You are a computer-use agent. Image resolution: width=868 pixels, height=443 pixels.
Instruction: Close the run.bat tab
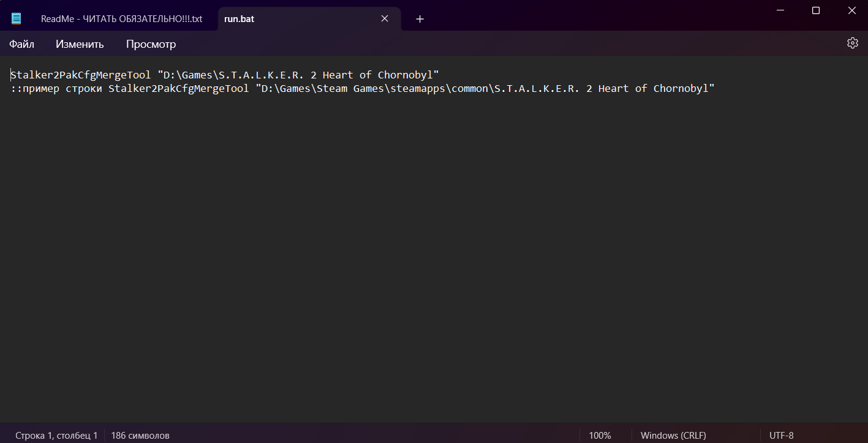tap(385, 18)
